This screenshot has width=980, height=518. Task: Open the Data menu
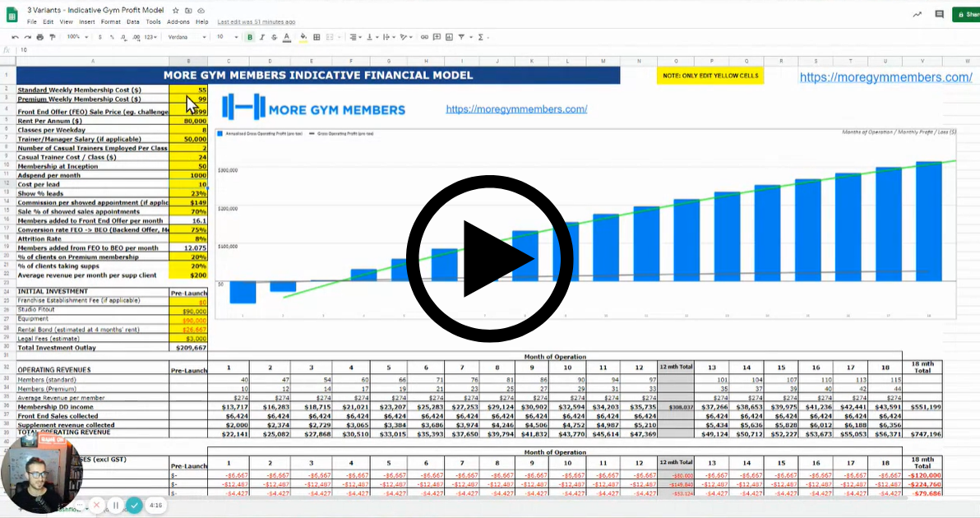[x=133, y=22]
